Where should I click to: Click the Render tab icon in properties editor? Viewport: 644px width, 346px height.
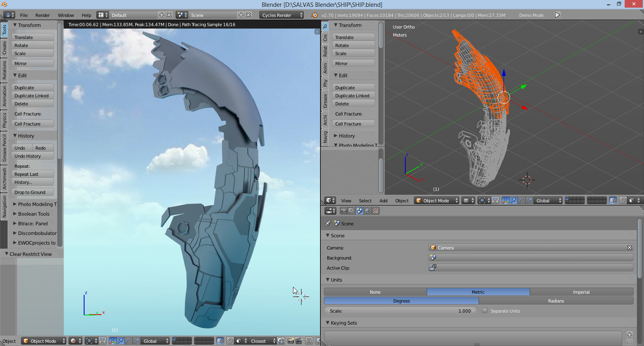(x=343, y=211)
